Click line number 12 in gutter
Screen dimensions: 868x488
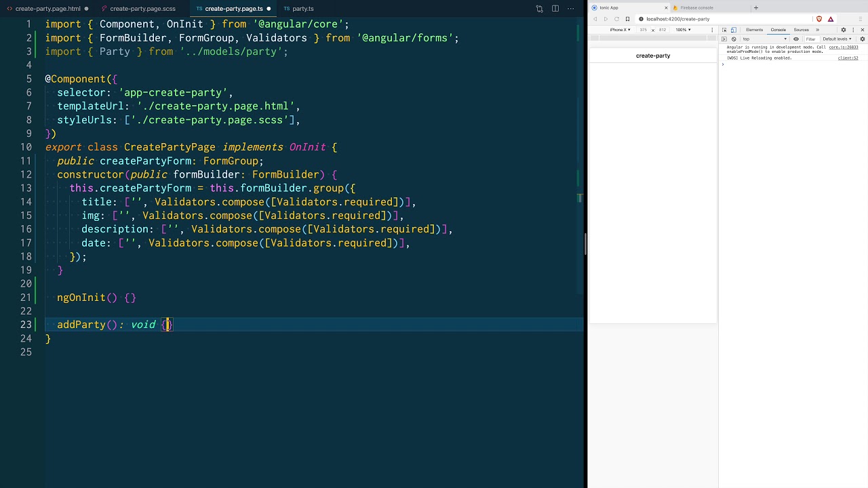tap(25, 174)
